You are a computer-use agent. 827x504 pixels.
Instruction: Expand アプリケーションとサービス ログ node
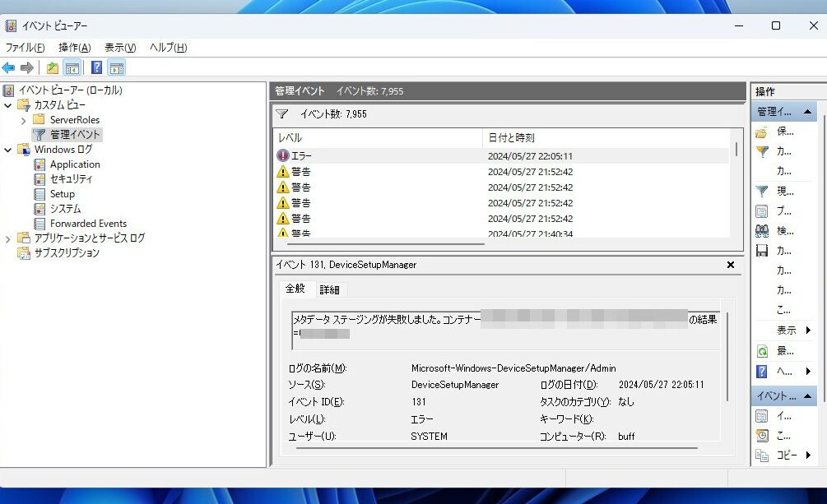pyautogui.click(x=8, y=239)
